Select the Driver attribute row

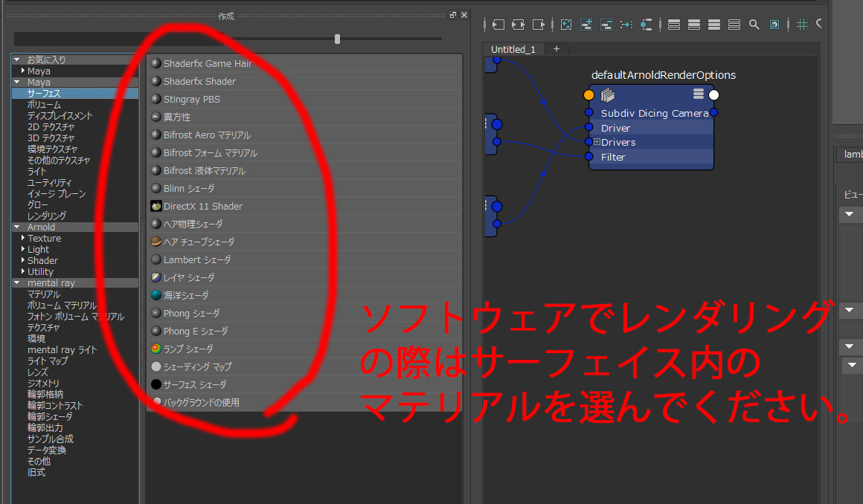651,128
